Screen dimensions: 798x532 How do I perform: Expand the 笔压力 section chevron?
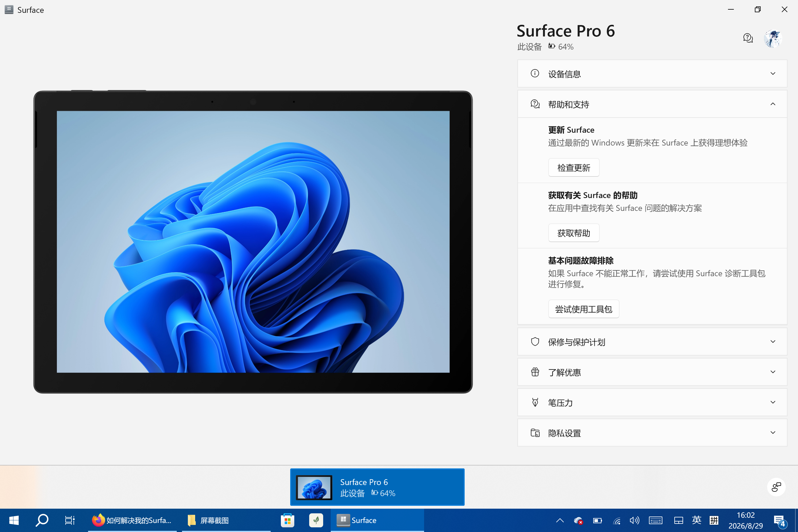click(773, 402)
